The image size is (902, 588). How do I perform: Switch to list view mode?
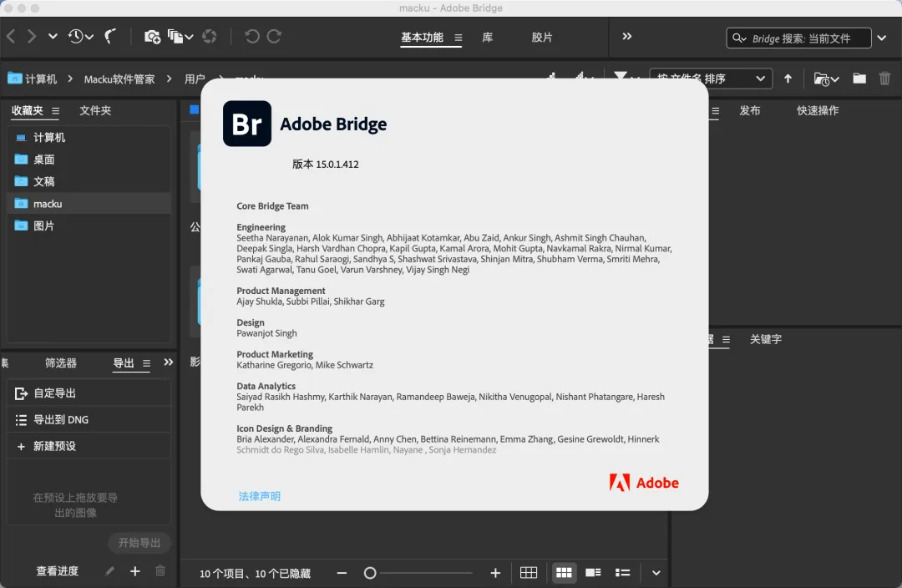(622, 573)
